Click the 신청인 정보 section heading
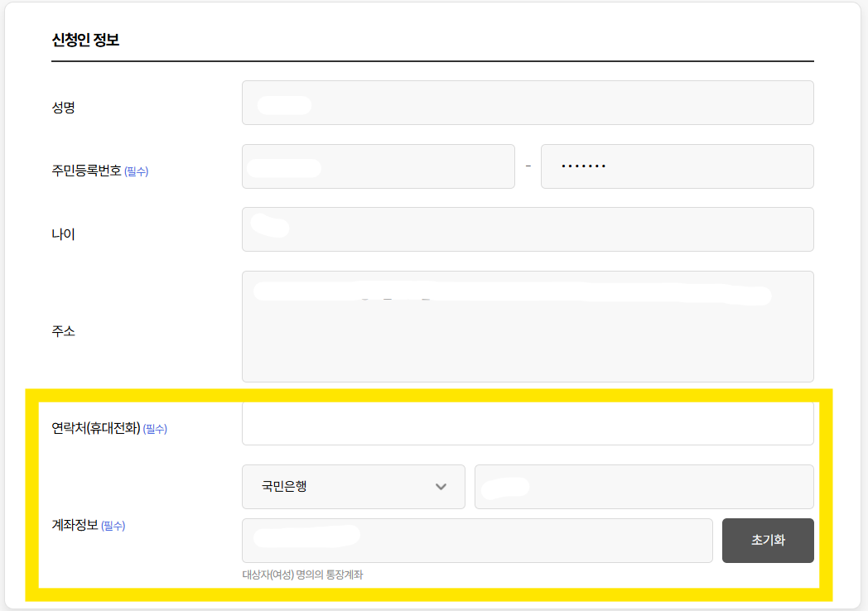868x611 pixels. pos(85,40)
